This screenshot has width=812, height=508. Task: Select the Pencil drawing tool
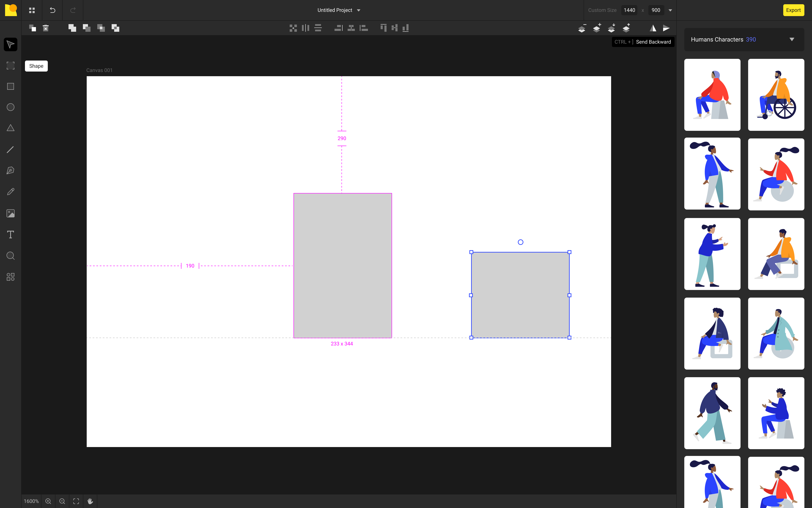coord(10,192)
